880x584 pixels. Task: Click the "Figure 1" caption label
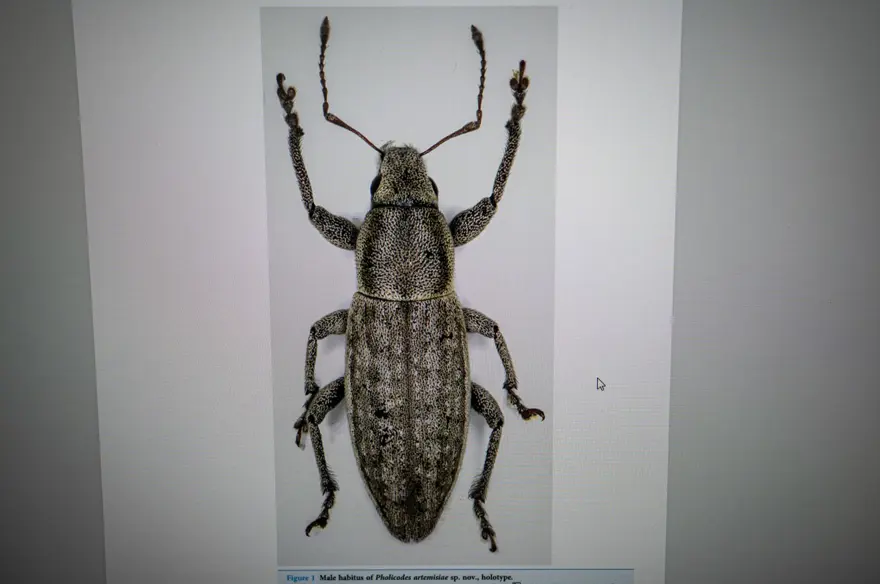coord(299,578)
